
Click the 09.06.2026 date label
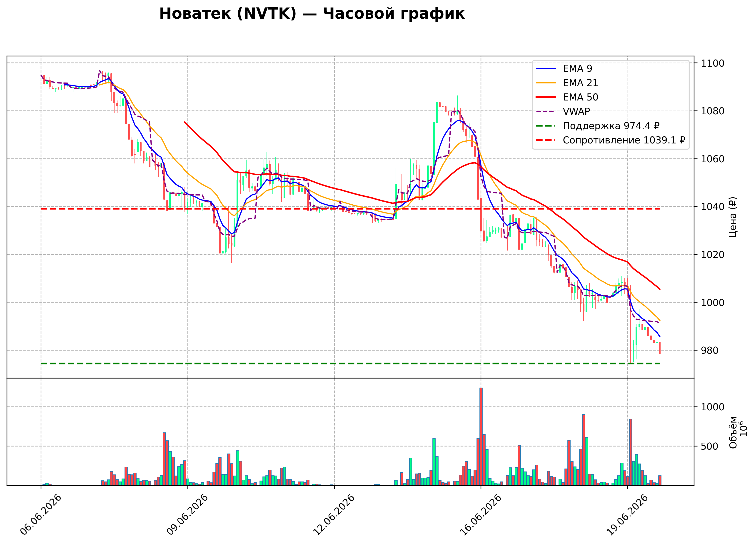coord(187,515)
